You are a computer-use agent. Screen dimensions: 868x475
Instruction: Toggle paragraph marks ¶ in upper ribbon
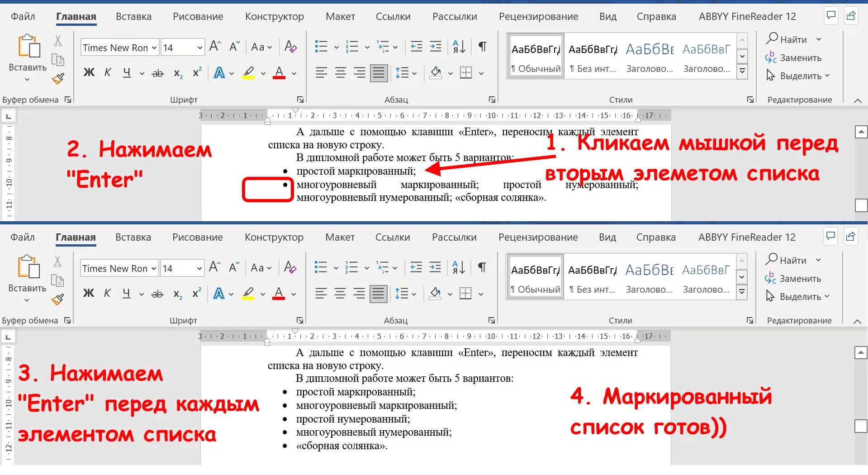483,46
